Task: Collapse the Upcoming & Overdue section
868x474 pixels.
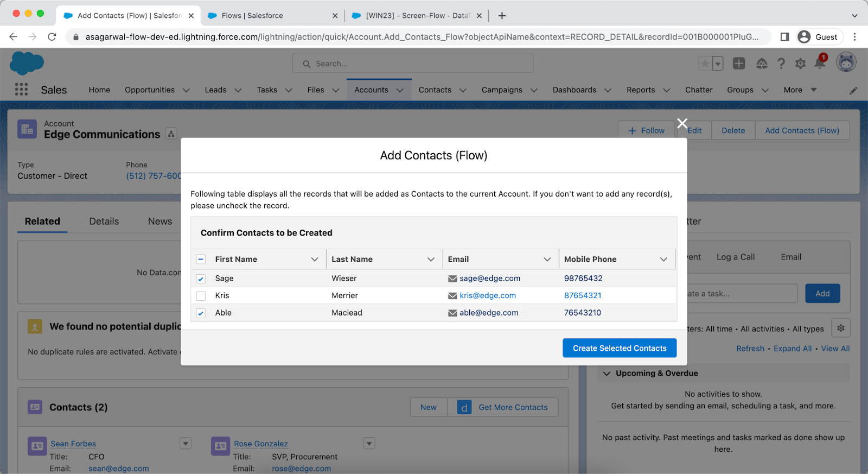Action: tap(607, 374)
